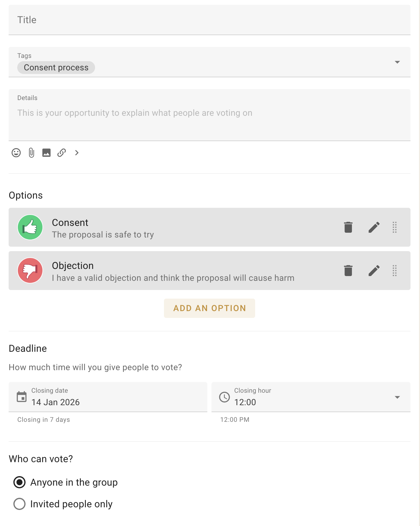Attach a file using the paperclip icon

(x=31, y=153)
